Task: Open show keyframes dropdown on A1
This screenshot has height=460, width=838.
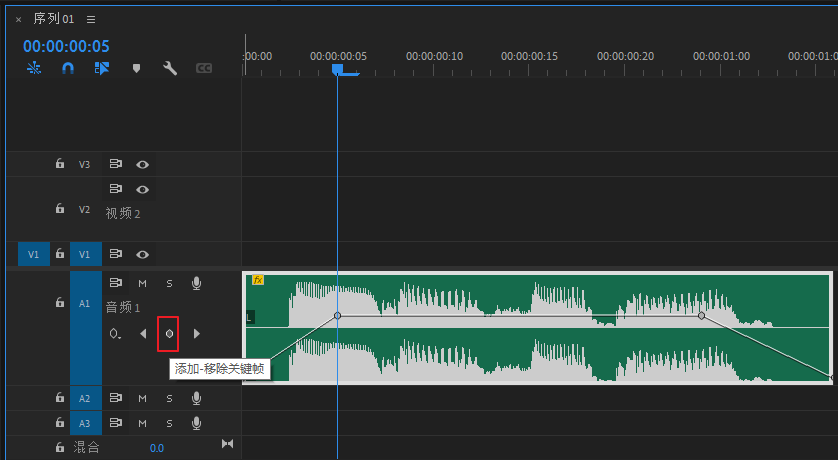Action: (116, 333)
